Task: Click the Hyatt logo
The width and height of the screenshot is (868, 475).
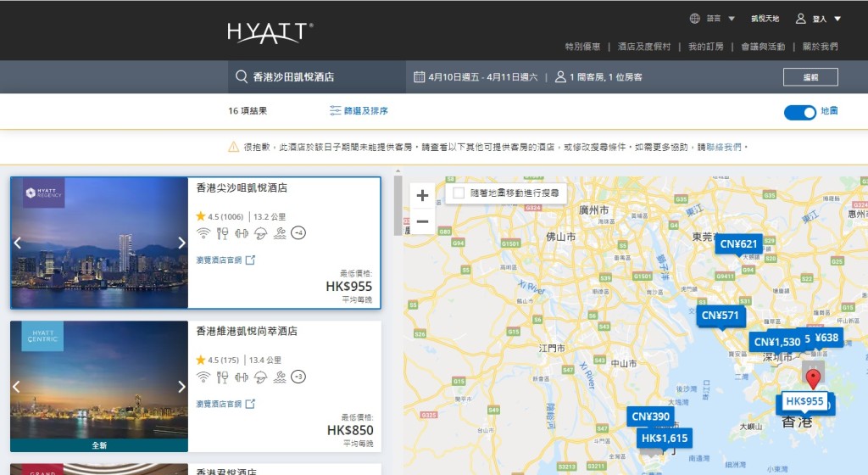Action: [x=270, y=33]
